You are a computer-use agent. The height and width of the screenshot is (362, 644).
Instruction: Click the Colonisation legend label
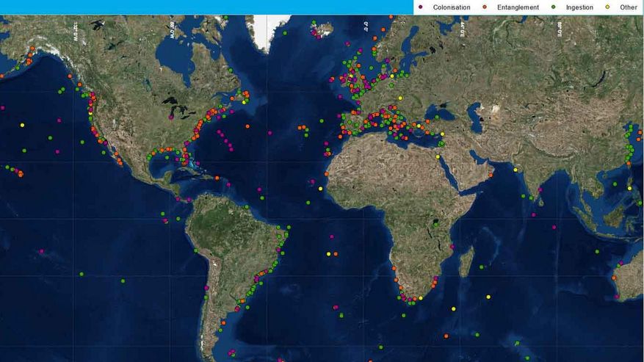click(452, 7)
